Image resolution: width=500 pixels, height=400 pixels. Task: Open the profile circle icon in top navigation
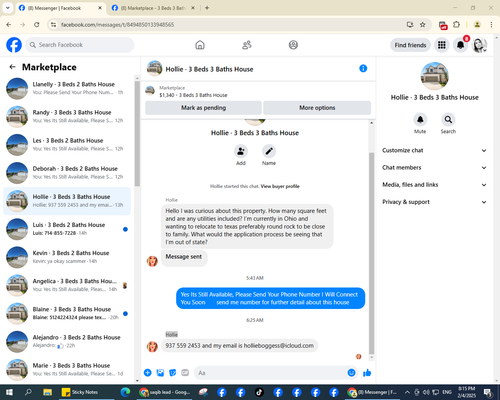tap(293, 45)
